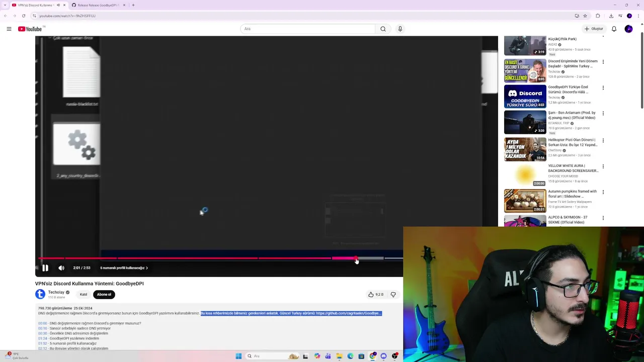Open Discord from the taskbar
This screenshot has width=644, height=362.
[x=383, y=356]
